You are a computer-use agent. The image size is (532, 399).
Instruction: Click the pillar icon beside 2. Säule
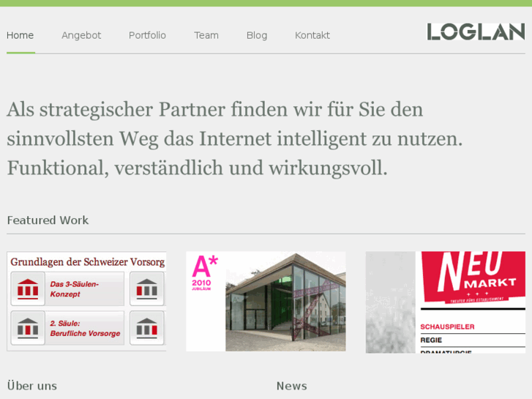pos(28,328)
